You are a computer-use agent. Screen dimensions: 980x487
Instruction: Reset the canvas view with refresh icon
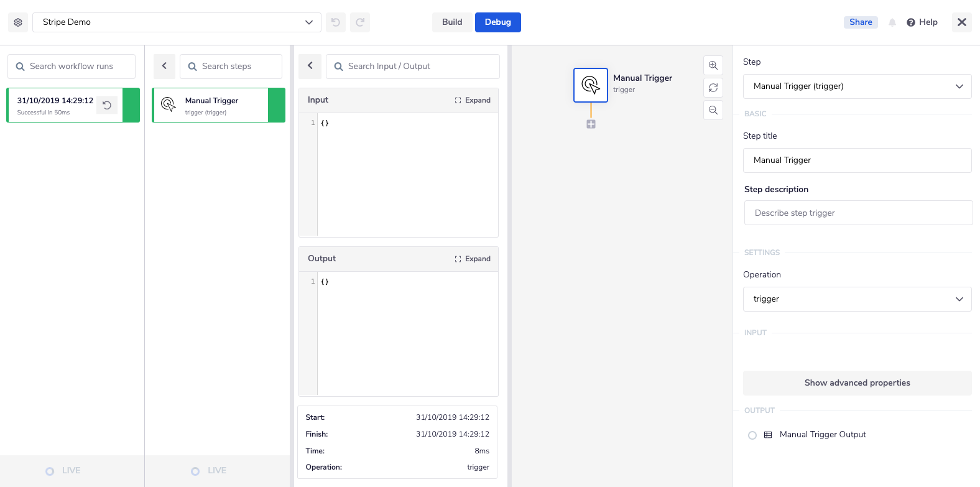click(713, 88)
